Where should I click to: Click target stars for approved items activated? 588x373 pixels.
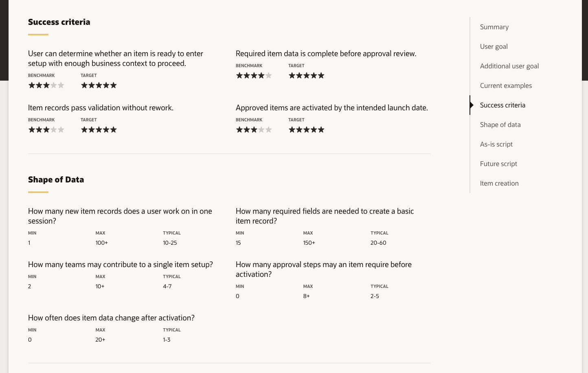pyautogui.click(x=306, y=129)
